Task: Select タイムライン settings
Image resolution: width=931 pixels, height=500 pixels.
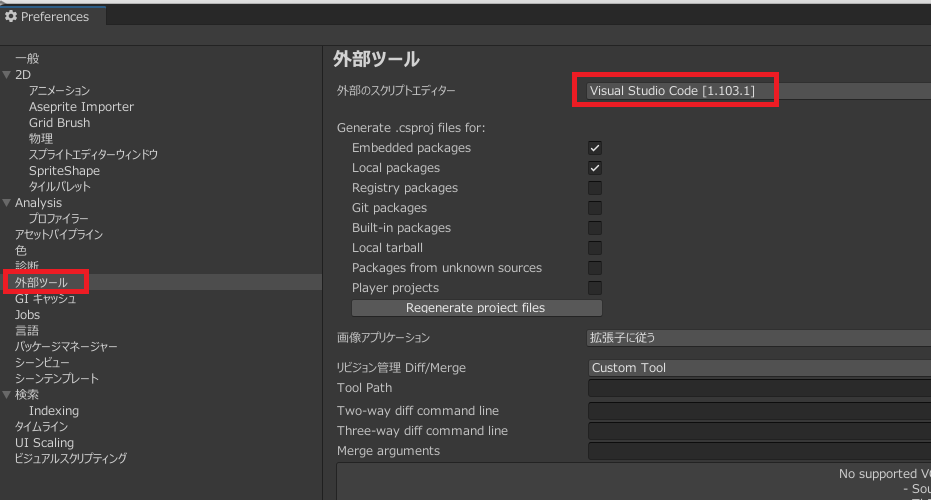Action: [42, 427]
